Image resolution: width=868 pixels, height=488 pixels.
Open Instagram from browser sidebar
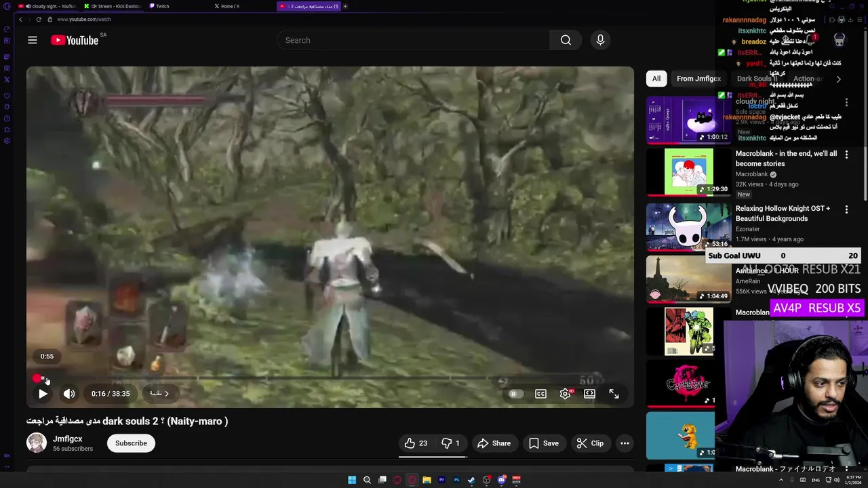pyautogui.click(x=7, y=68)
